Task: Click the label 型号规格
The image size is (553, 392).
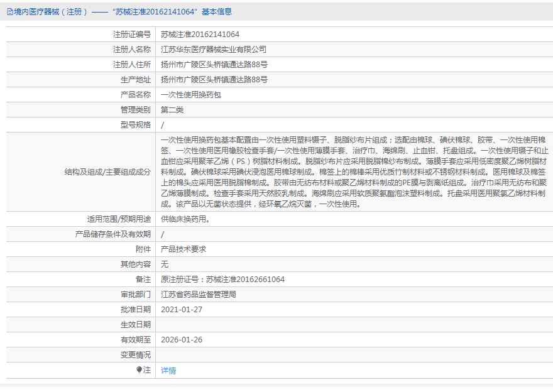Action: tap(136, 125)
